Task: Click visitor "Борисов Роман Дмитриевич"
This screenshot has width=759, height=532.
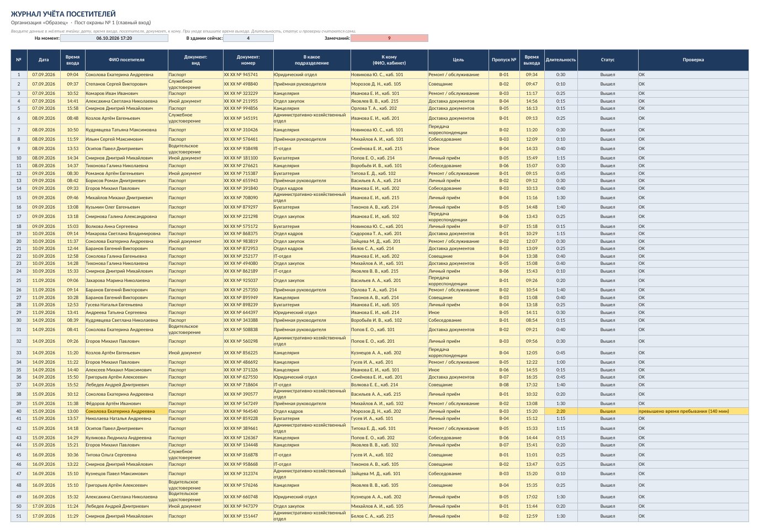Action: (126, 180)
